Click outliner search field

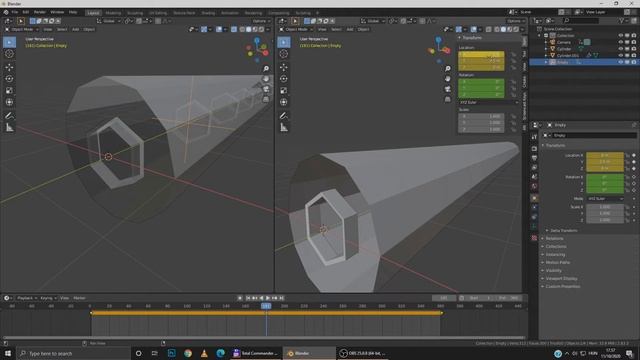581,20
